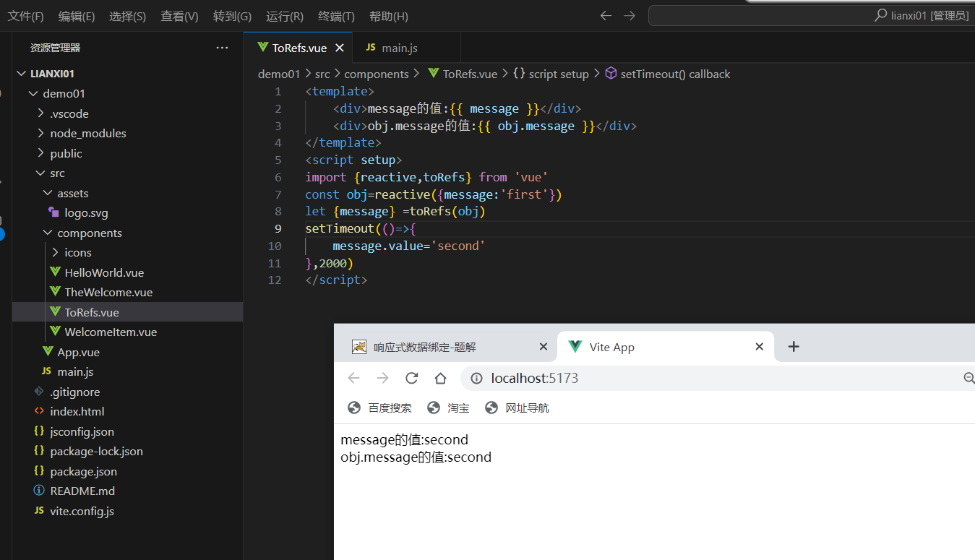Screen dimensions: 975x560
Task: Click ToRefs.vue in breadcrumb path
Action: pyautogui.click(x=470, y=74)
